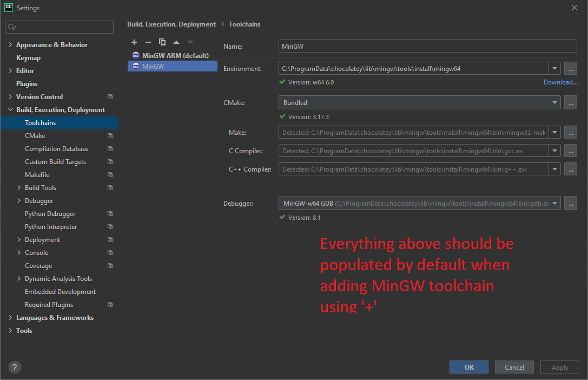Click project-level icon next to Console
The height and width of the screenshot is (380, 588).
[x=110, y=253]
